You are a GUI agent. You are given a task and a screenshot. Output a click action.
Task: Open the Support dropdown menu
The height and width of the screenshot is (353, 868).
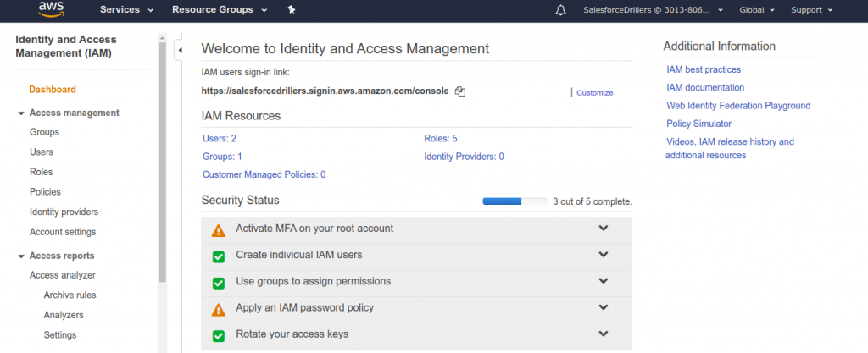[811, 10]
